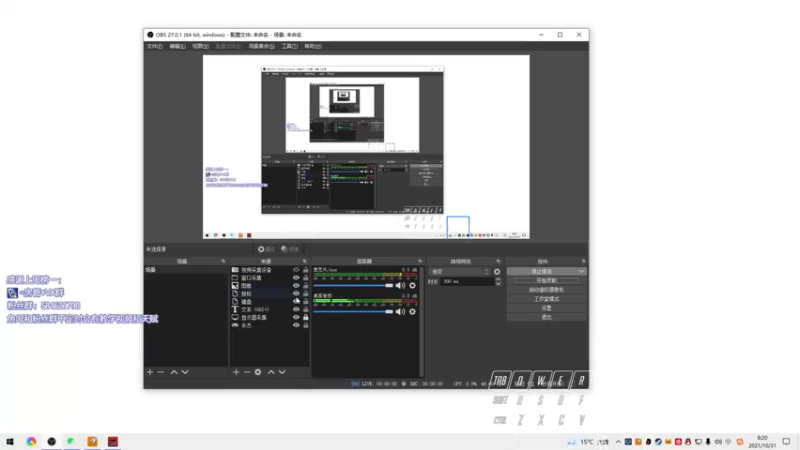Select the 场景 item in the Scenes list
Image resolution: width=800 pixels, height=450 pixels.
186,270
